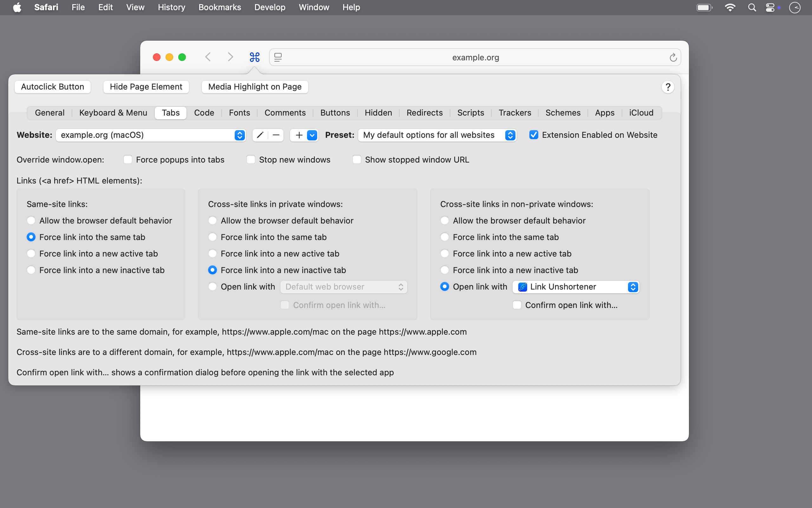Switch to the Scripts tab

(x=470, y=113)
